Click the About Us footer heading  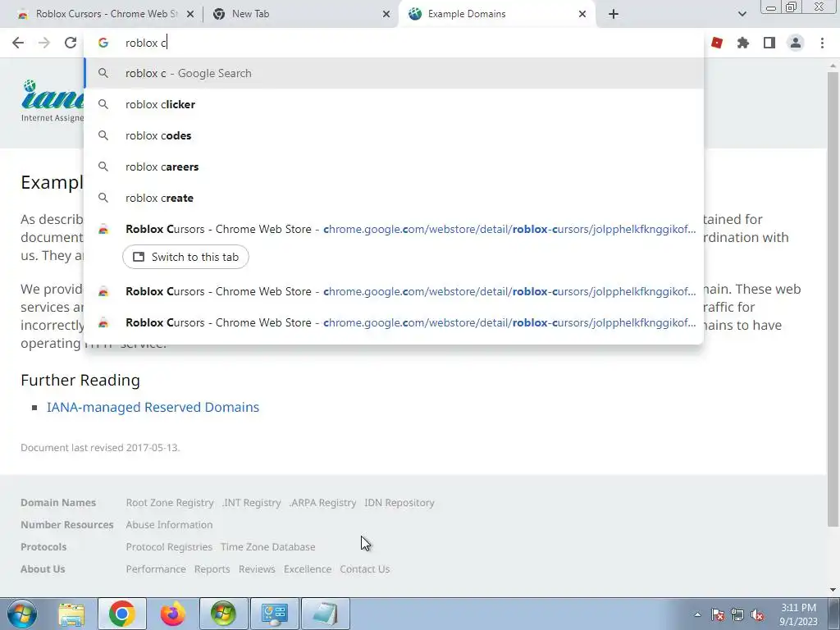(43, 569)
